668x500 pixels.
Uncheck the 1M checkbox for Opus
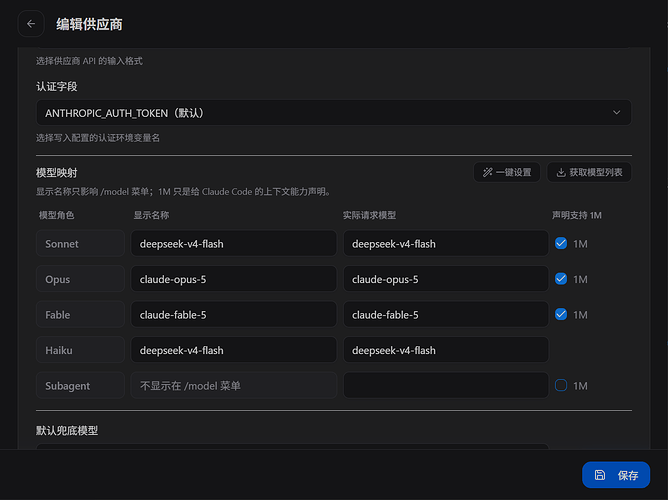(x=561, y=279)
